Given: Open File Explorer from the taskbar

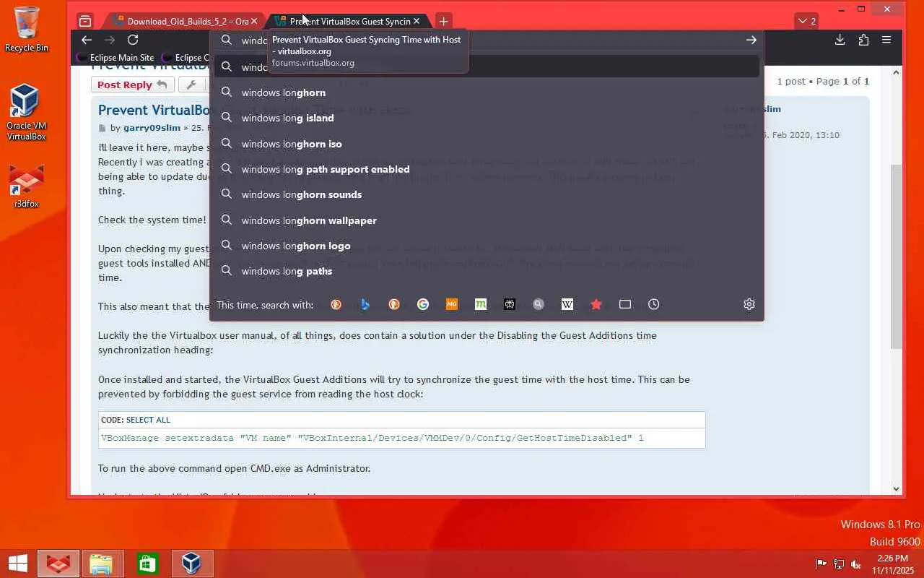Looking at the screenshot, I should coord(102,564).
